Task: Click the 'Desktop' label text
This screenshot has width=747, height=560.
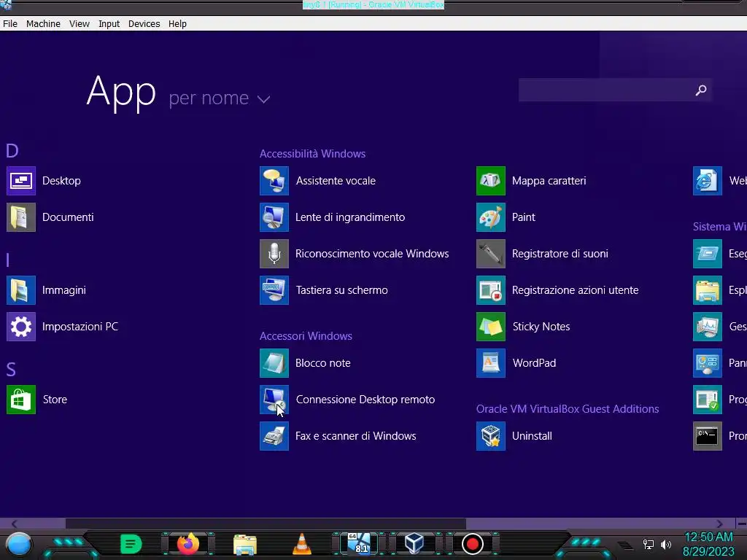Action: [61, 181]
